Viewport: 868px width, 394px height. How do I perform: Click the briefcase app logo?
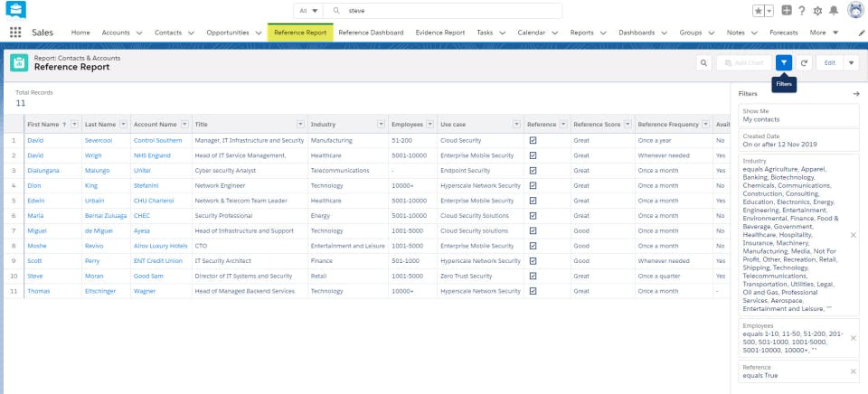coord(15,10)
